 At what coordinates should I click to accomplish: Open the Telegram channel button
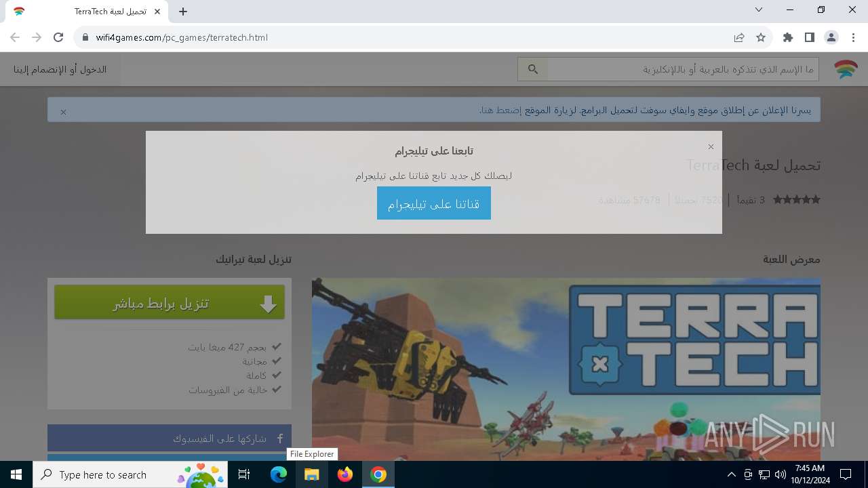coord(434,203)
